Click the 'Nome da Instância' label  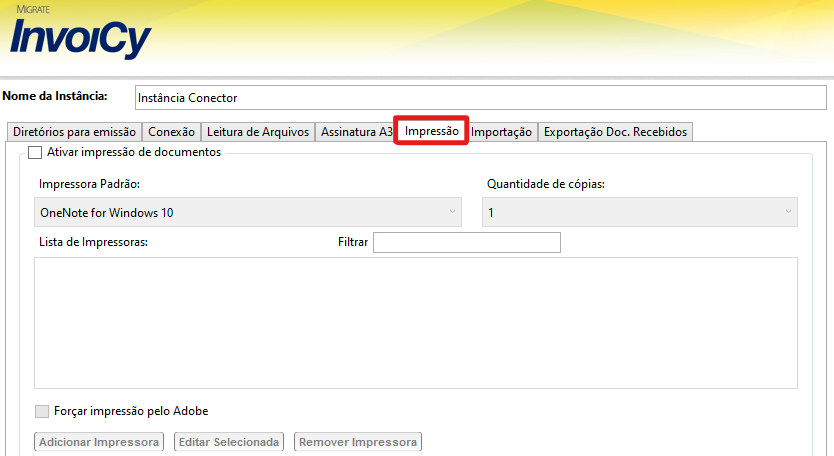[x=55, y=97]
